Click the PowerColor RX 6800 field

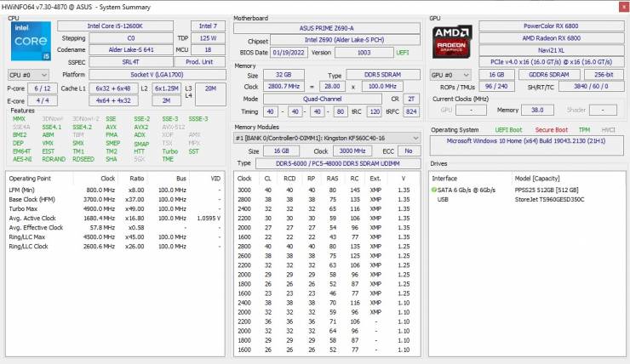pos(552,26)
